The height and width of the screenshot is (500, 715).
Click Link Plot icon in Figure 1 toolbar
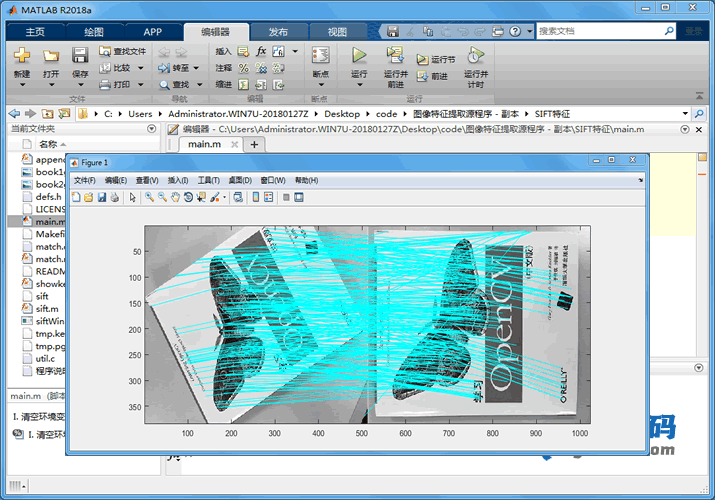coord(238,197)
